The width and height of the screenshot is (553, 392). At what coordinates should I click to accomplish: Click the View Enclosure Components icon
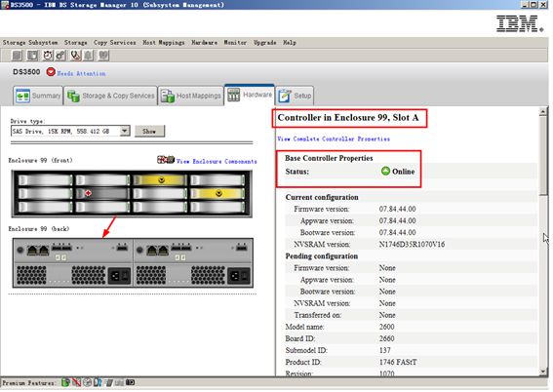point(166,160)
